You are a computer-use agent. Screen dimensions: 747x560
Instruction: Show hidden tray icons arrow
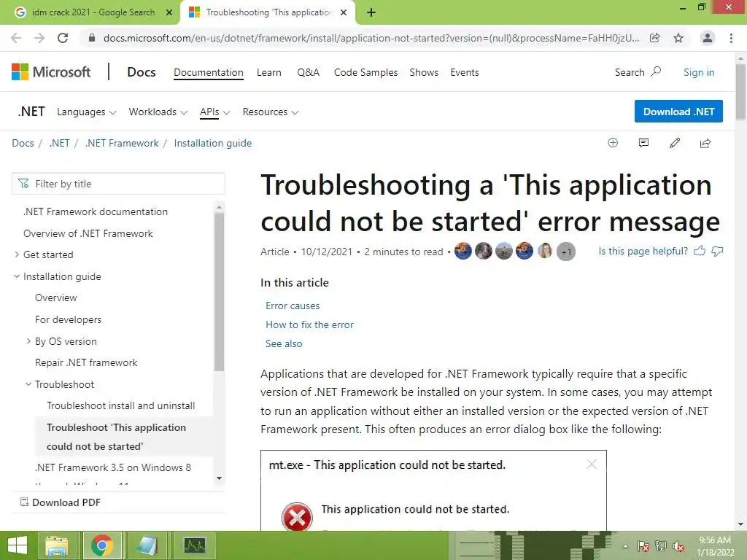pyautogui.click(x=625, y=546)
